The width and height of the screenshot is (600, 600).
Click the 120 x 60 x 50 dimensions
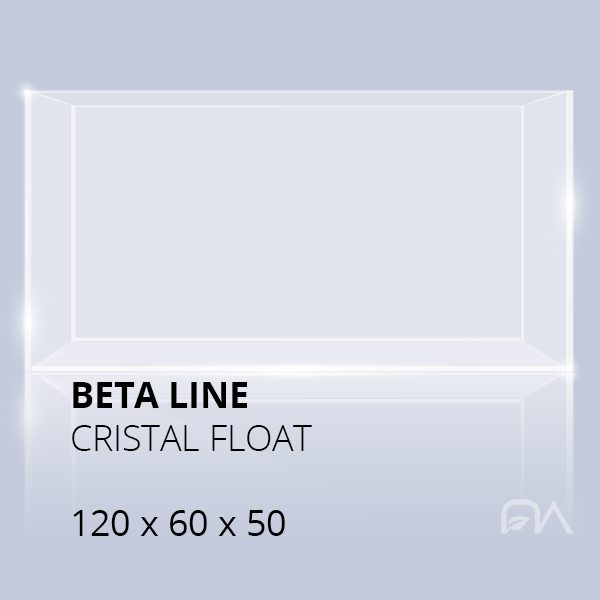click(179, 523)
